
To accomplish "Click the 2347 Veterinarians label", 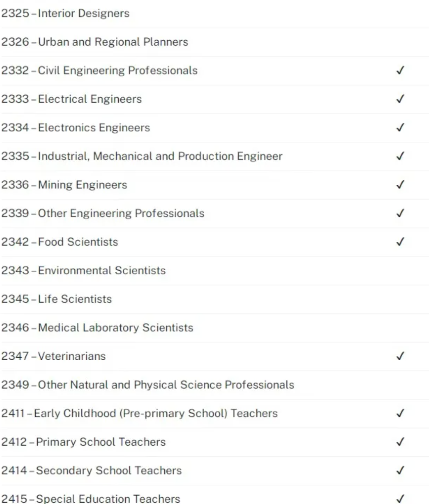I will point(54,356).
